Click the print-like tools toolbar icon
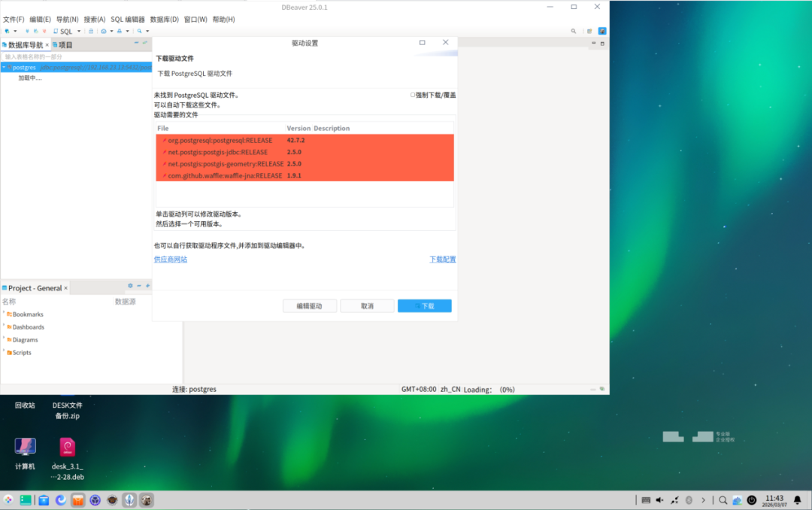Screen dimensions: 812x510 point(120,31)
